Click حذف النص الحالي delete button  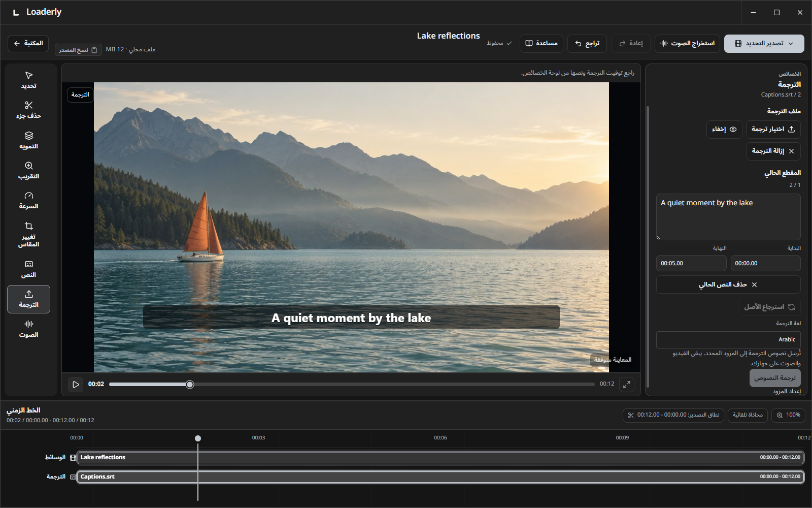click(x=728, y=284)
